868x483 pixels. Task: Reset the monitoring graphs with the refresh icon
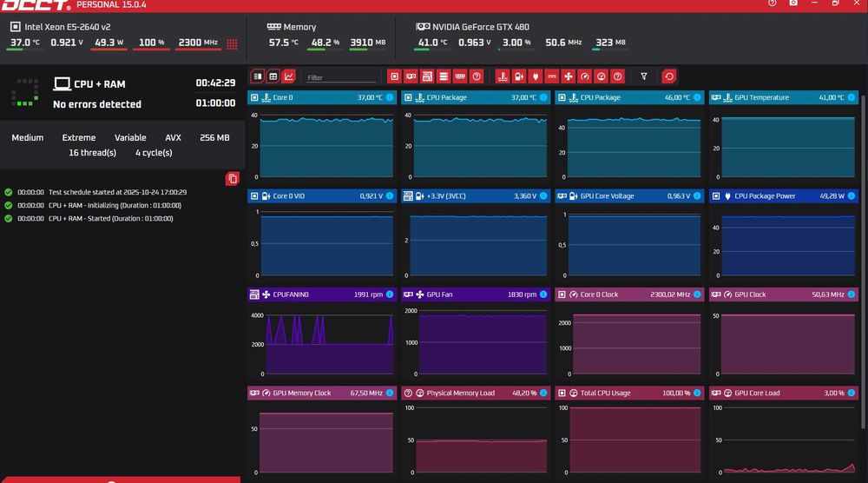[668, 76]
